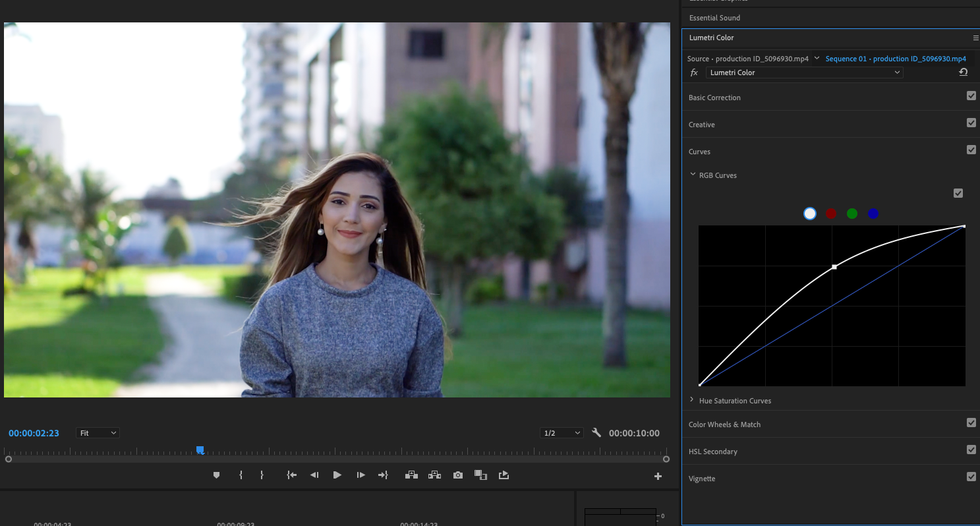This screenshot has height=526, width=980.
Task: Open the Color Wheels & Match section
Action: point(724,424)
